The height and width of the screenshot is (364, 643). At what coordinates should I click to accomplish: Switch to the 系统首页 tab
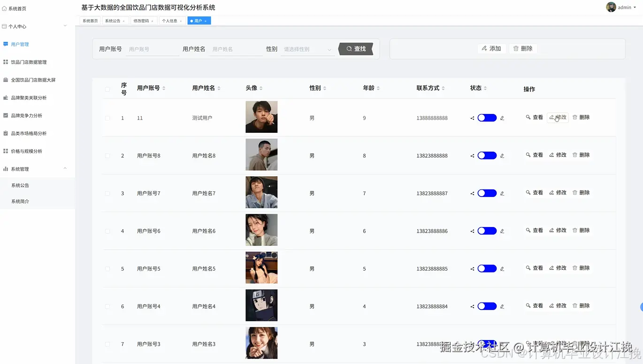(x=90, y=21)
